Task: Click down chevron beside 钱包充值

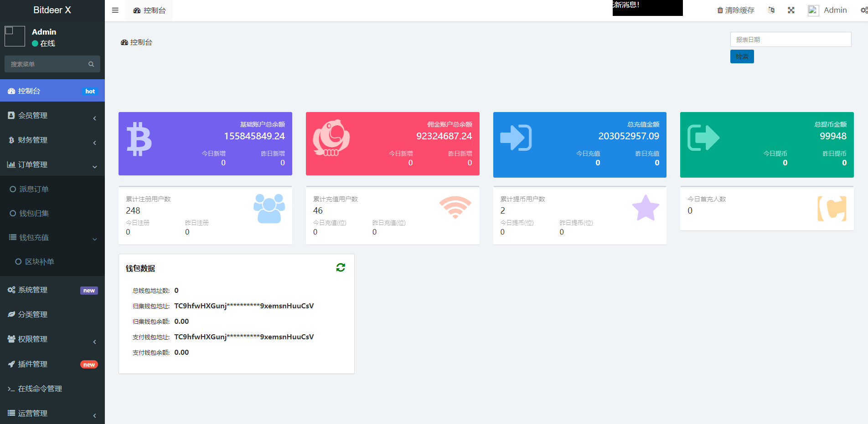Action: click(x=94, y=240)
